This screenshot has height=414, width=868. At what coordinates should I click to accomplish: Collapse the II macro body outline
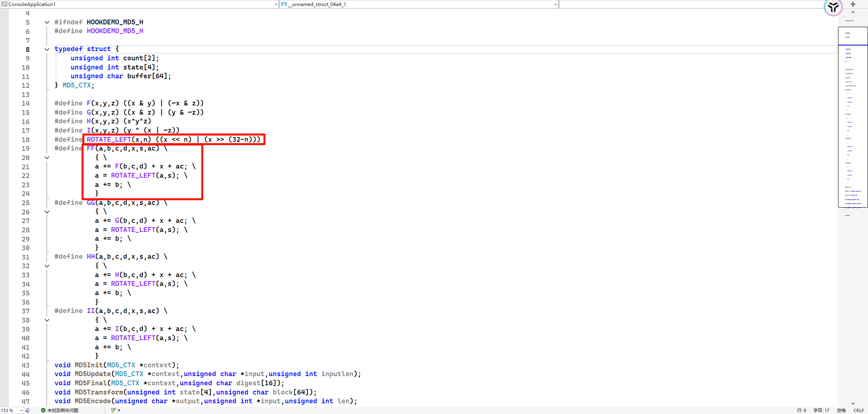(47, 320)
